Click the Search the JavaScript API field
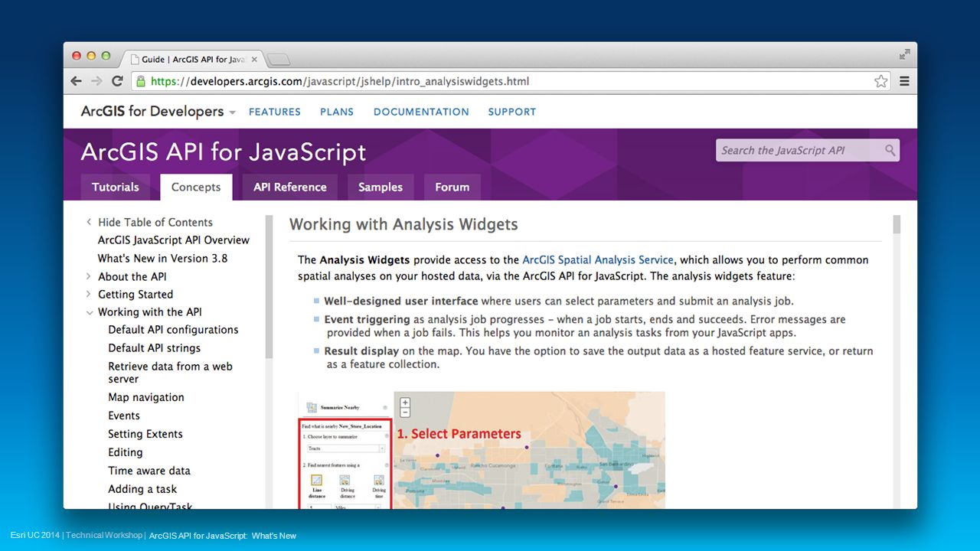 tap(808, 150)
